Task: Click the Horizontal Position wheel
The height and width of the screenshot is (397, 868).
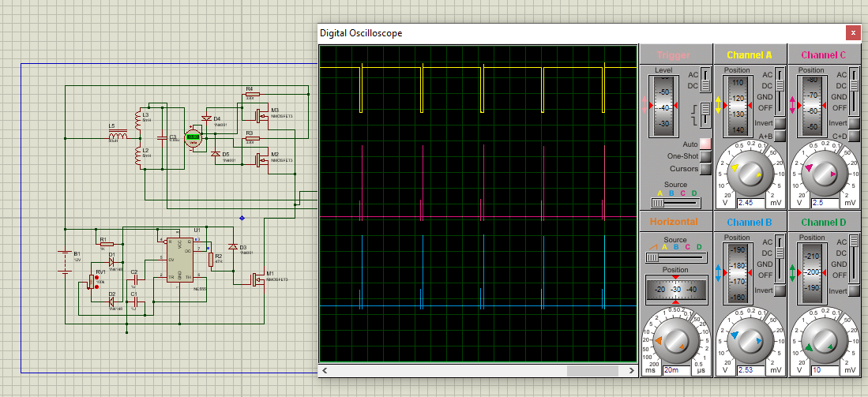Action: tap(675, 290)
